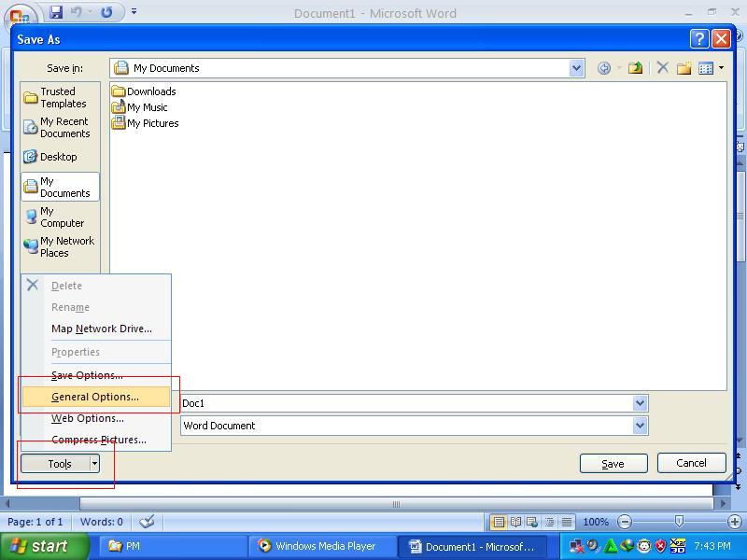
Task: Open My Network Places shortcut
Action: point(60,246)
